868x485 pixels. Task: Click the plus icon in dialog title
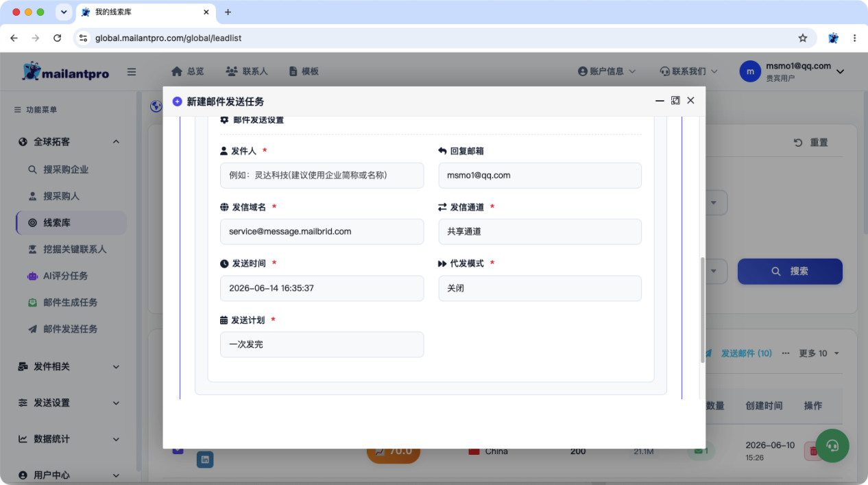[x=177, y=102]
